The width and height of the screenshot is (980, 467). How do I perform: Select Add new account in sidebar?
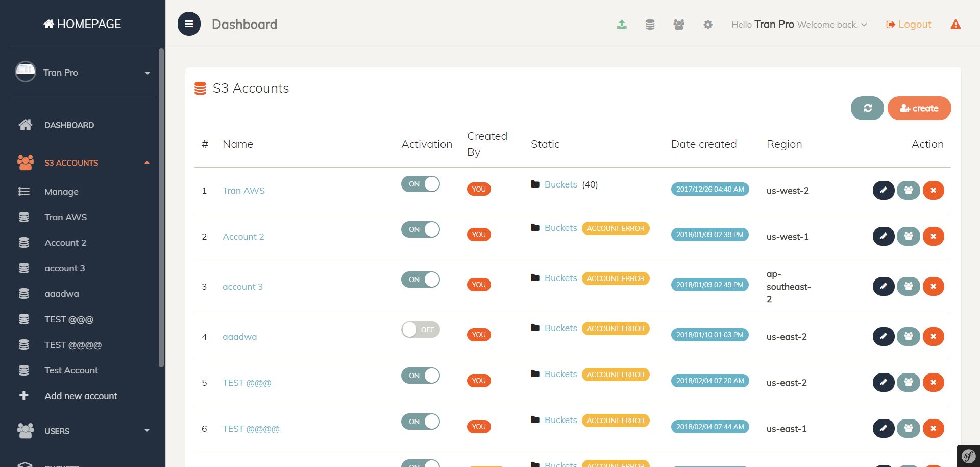(81, 396)
